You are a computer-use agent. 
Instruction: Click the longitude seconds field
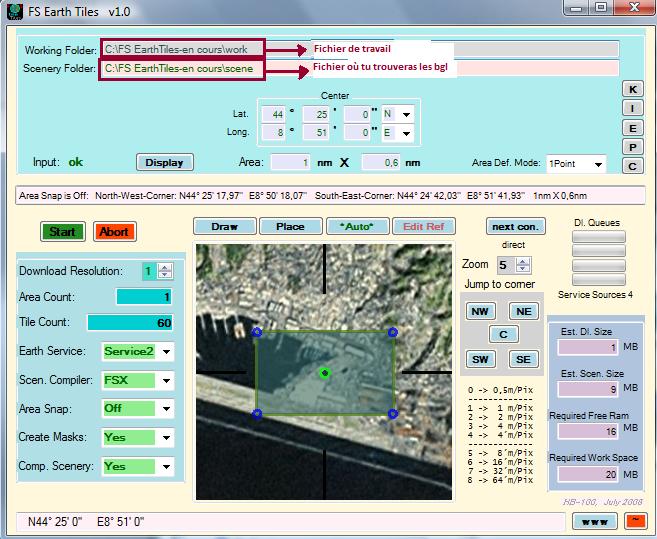[x=357, y=133]
